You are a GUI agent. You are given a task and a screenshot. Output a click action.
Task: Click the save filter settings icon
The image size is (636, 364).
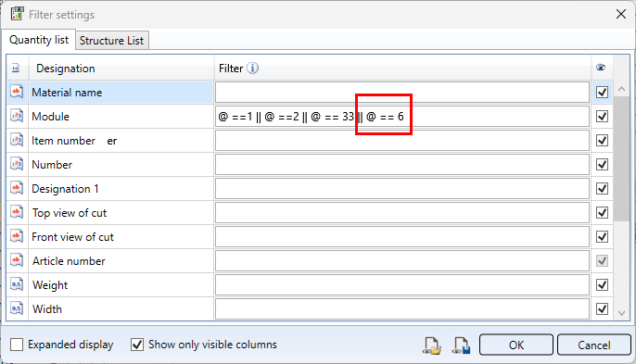point(462,345)
